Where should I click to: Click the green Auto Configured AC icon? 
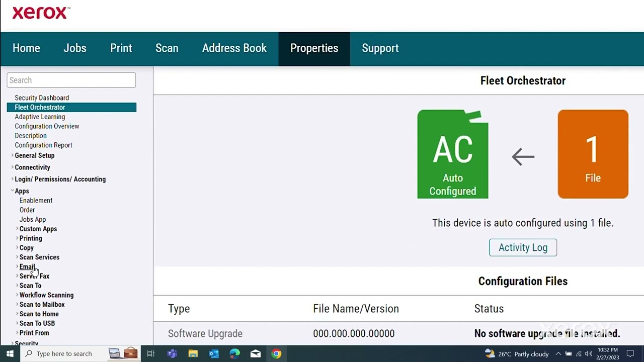[x=453, y=154]
